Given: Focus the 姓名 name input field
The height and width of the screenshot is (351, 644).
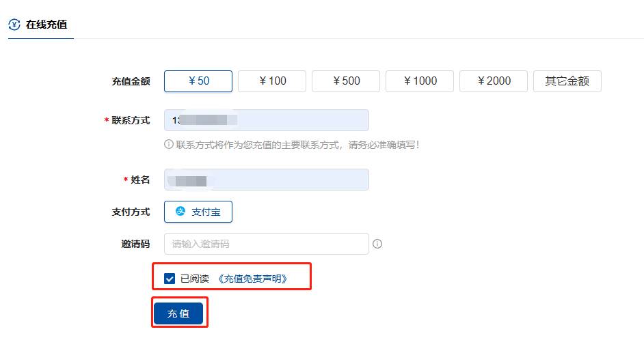Looking at the screenshot, I should click(267, 180).
